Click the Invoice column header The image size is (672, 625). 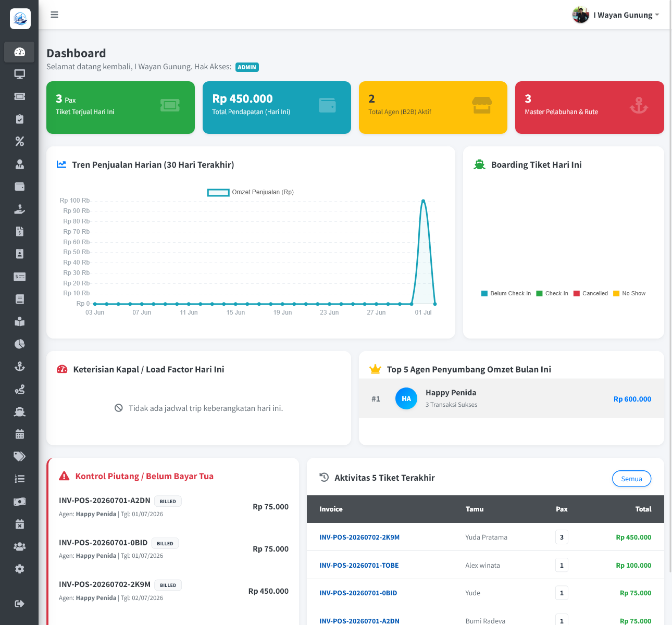[331, 509]
